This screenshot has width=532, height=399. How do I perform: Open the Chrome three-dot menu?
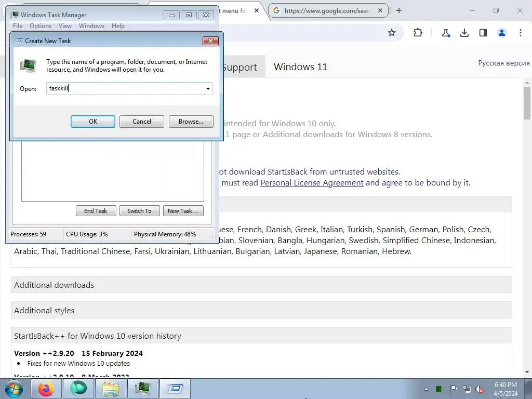click(520, 33)
